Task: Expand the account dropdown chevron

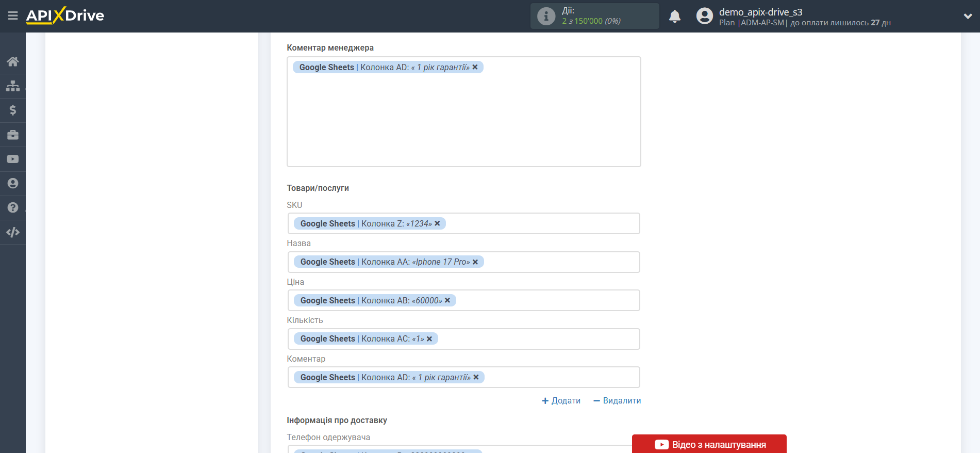Action: pyautogui.click(x=968, y=17)
